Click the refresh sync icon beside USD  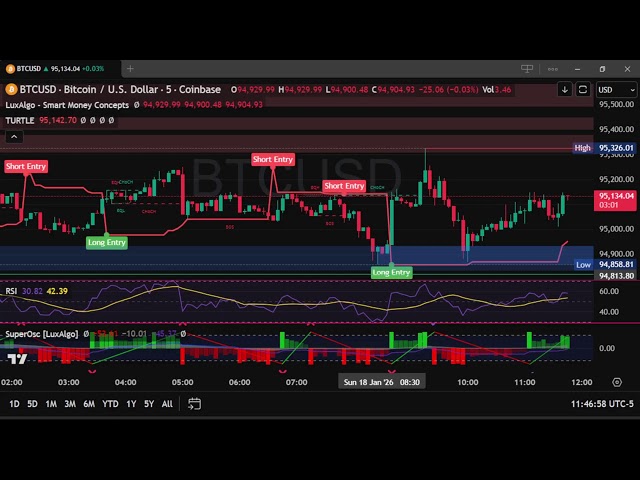point(583,89)
